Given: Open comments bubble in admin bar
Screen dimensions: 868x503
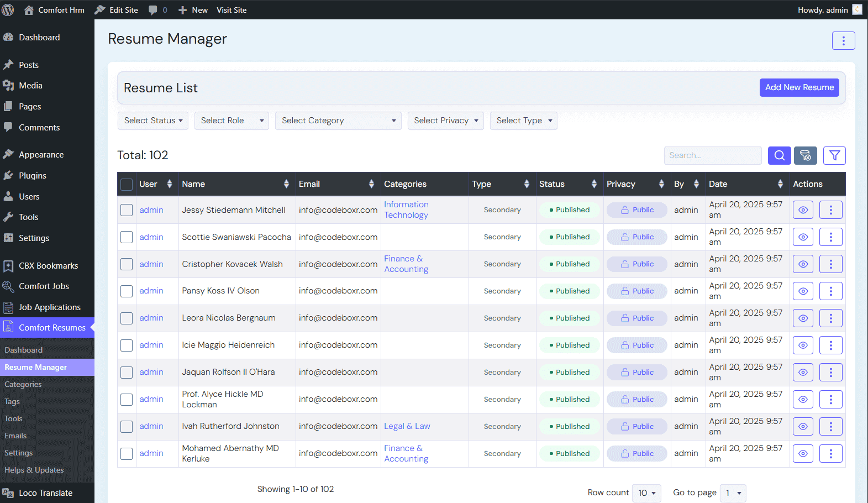Looking at the screenshot, I should tap(153, 10).
